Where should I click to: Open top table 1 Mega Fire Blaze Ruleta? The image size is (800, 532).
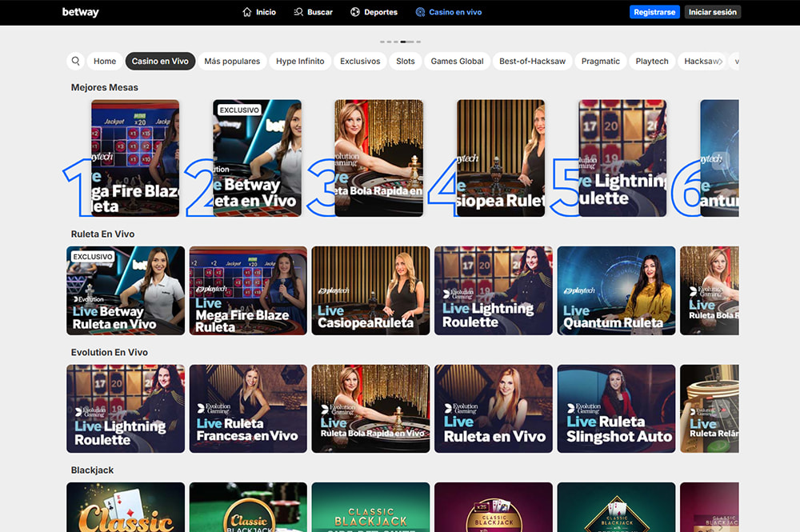(x=135, y=158)
